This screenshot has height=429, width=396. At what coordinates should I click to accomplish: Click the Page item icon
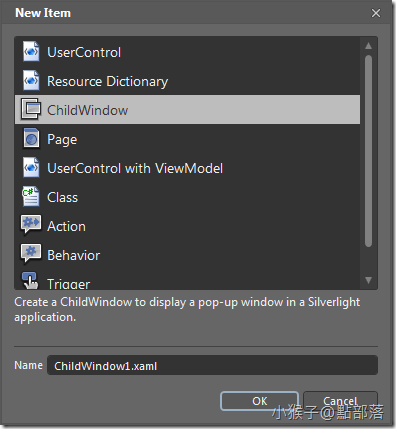(31, 138)
